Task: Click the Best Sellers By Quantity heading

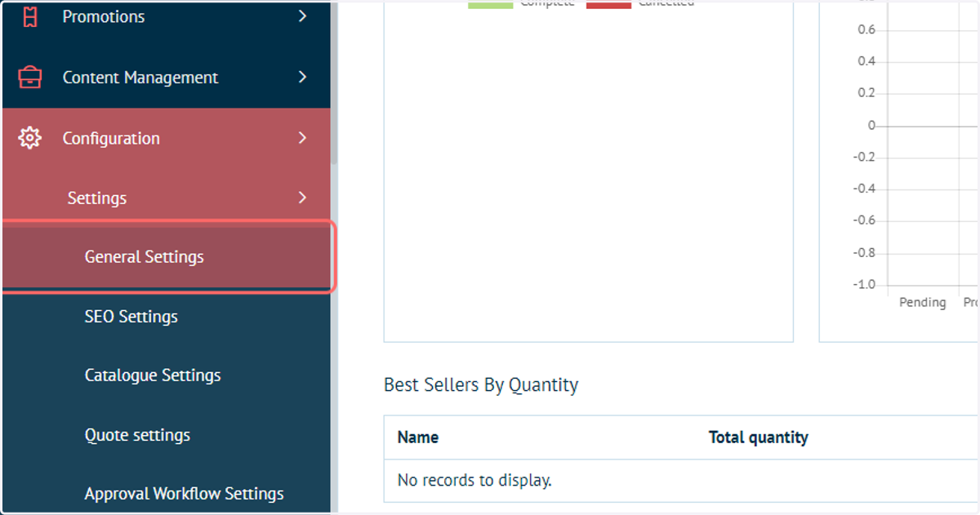Action: [481, 385]
